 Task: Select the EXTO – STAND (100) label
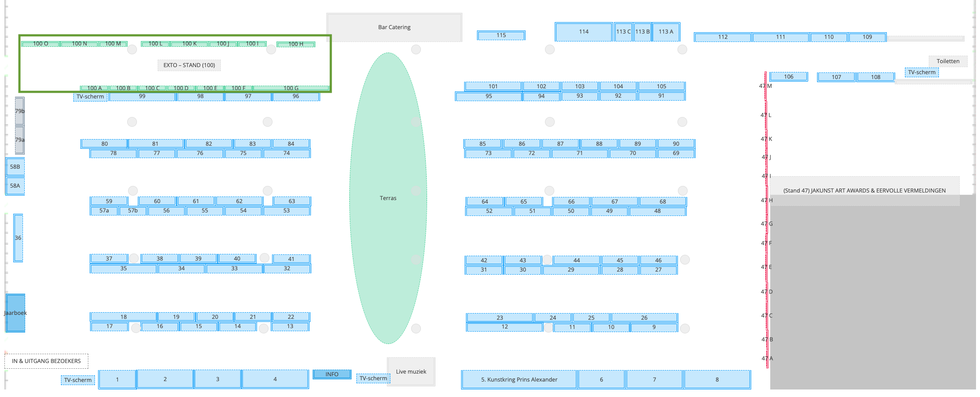coord(189,65)
